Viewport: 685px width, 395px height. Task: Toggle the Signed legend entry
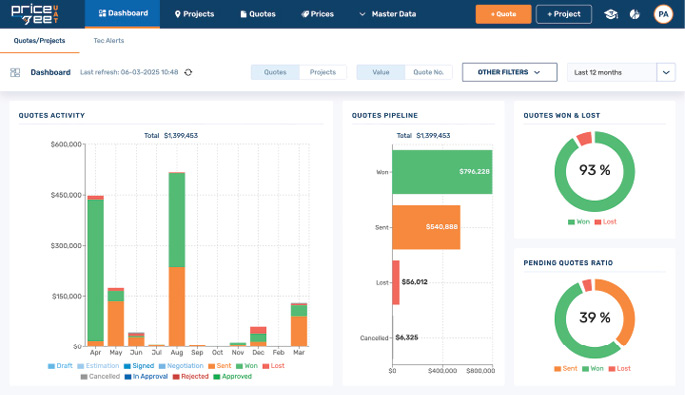[x=139, y=366]
